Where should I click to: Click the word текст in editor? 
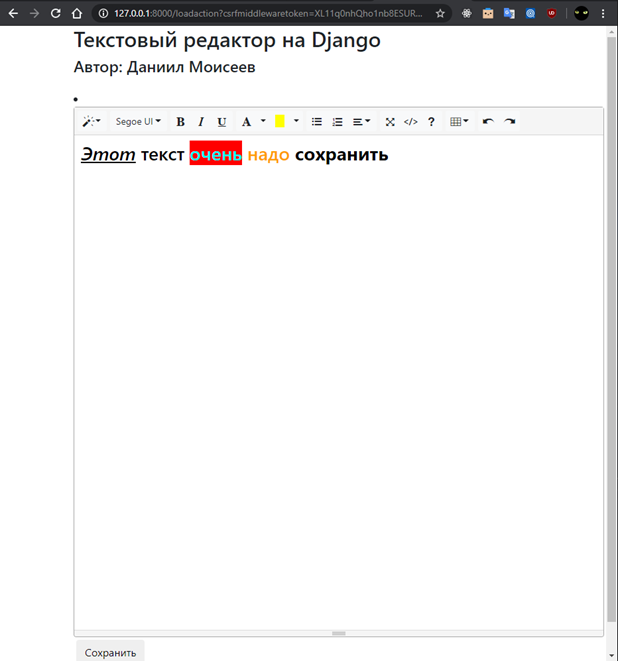162,155
